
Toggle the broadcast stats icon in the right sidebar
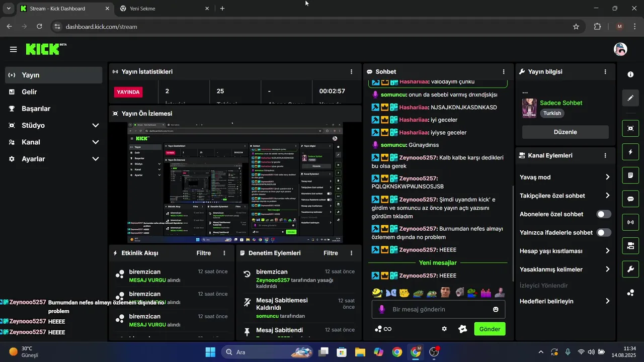tap(630, 222)
